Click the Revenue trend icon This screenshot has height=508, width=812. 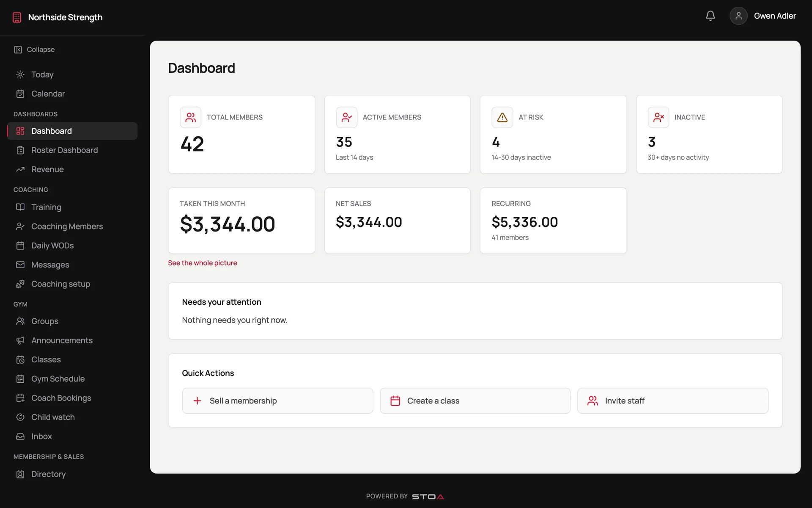[x=20, y=169]
